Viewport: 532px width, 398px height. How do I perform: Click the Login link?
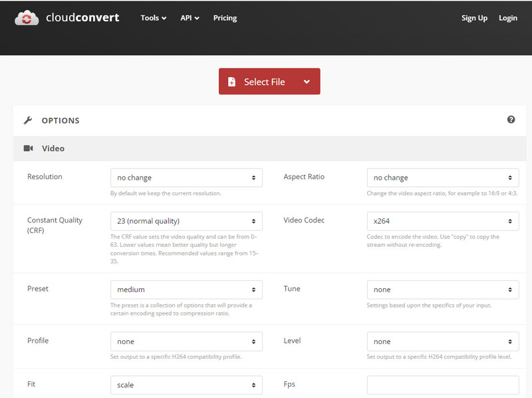(x=508, y=18)
